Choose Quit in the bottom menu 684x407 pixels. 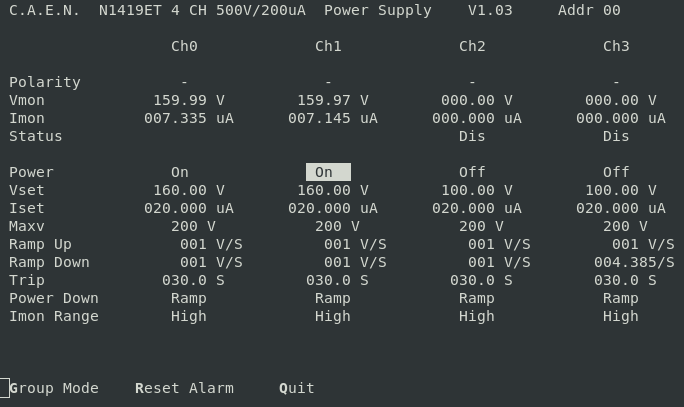tap(297, 388)
